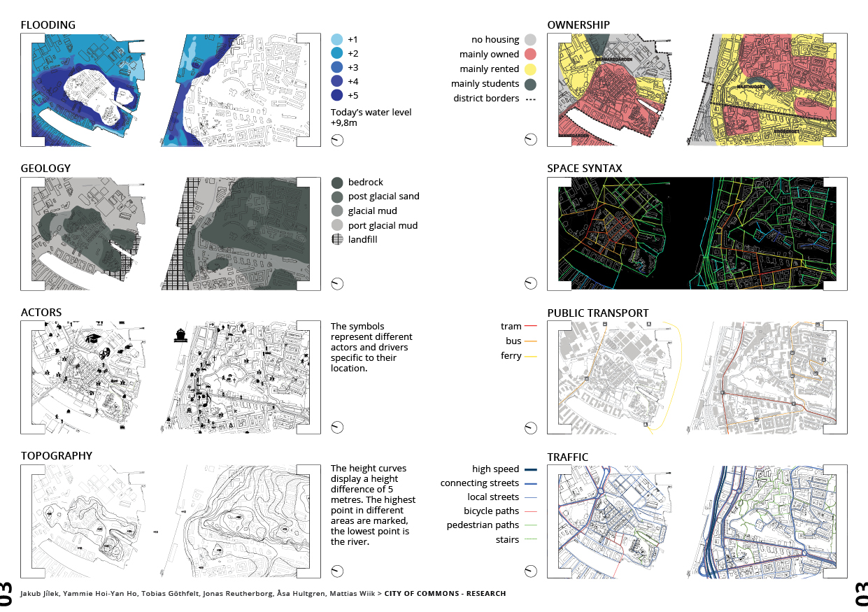The image size is (868, 612).
Task: Click the compass next to the Geology legend
Action: tap(337, 283)
